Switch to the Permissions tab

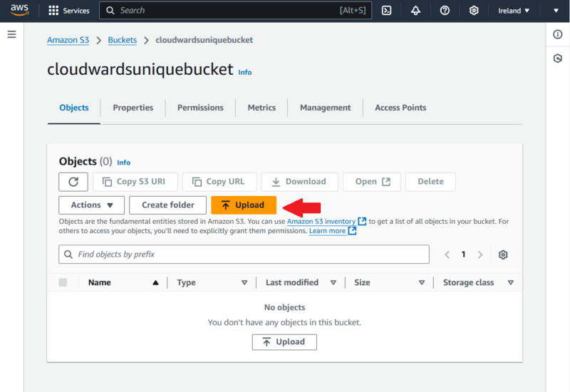tap(200, 108)
